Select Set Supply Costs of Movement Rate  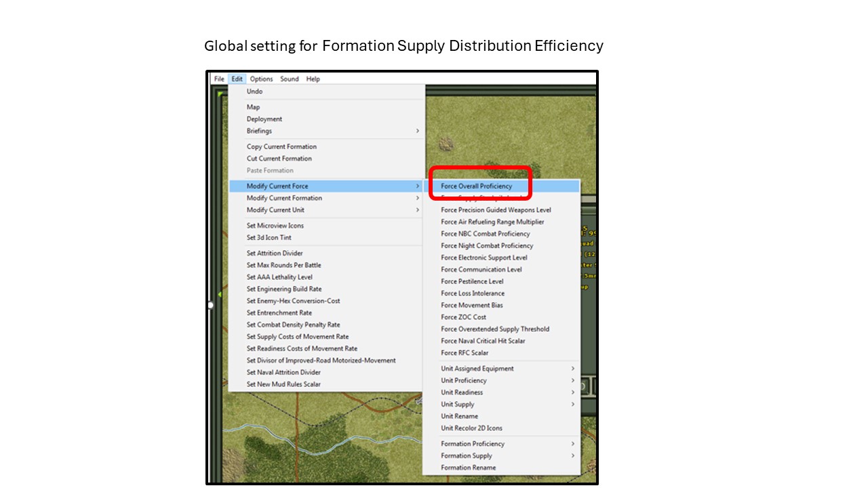click(327, 337)
